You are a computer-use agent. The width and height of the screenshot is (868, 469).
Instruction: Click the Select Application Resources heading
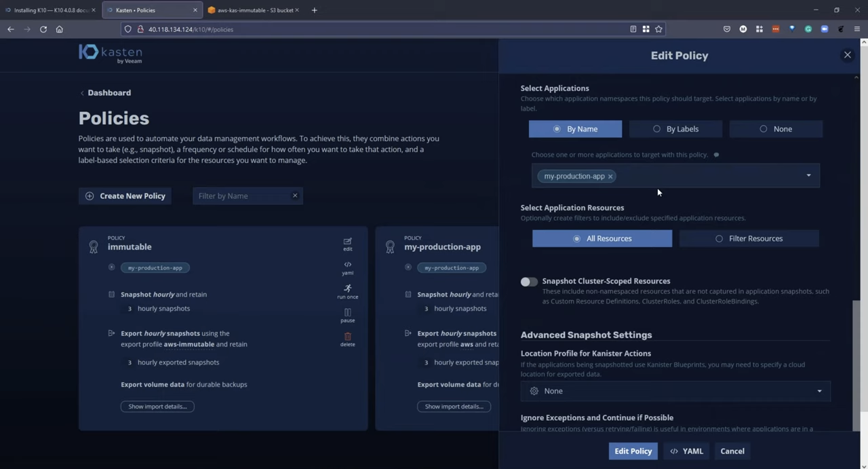point(572,208)
